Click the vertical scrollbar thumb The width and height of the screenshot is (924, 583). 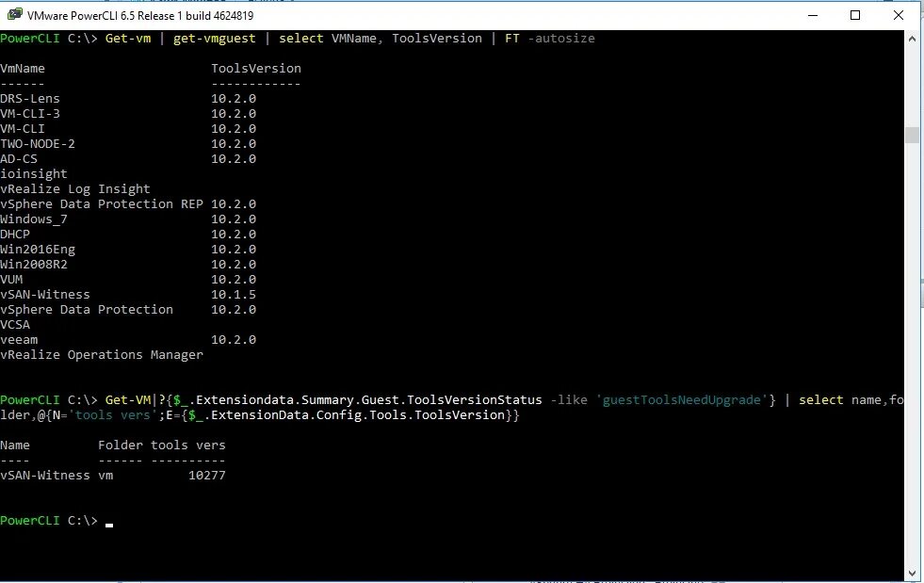coord(912,135)
